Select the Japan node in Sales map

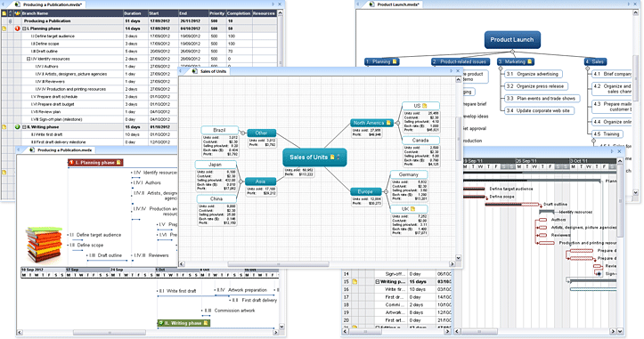click(x=216, y=165)
